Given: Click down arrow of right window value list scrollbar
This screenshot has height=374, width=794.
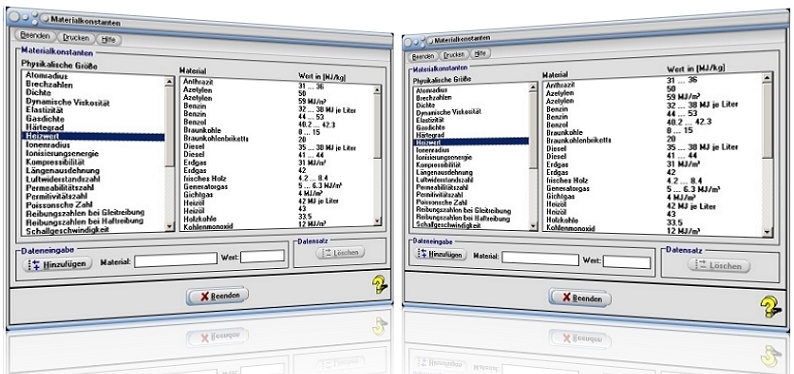Looking at the screenshot, I should (767, 232).
